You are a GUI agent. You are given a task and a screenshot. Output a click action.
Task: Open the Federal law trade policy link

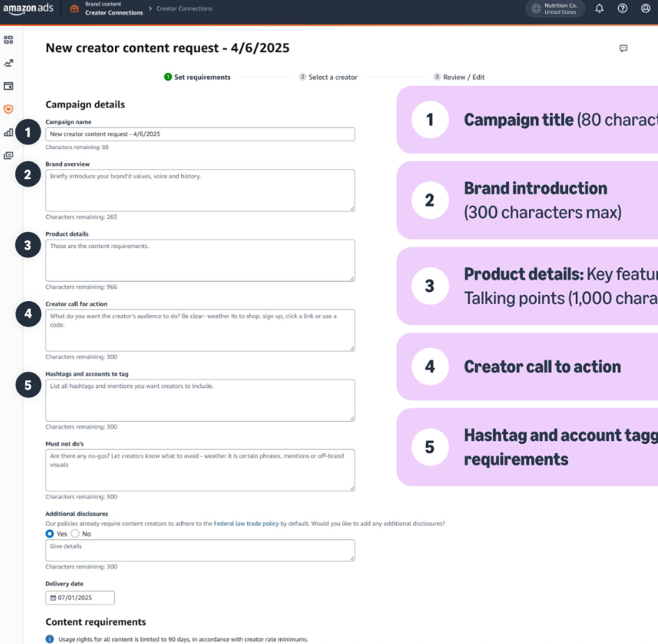pos(246,523)
